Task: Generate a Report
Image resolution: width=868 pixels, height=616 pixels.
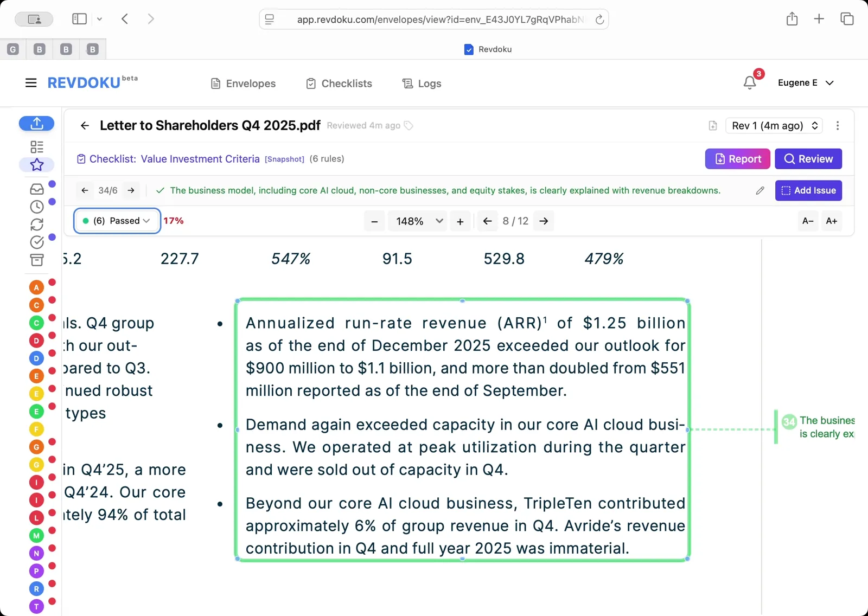Action: tap(737, 159)
